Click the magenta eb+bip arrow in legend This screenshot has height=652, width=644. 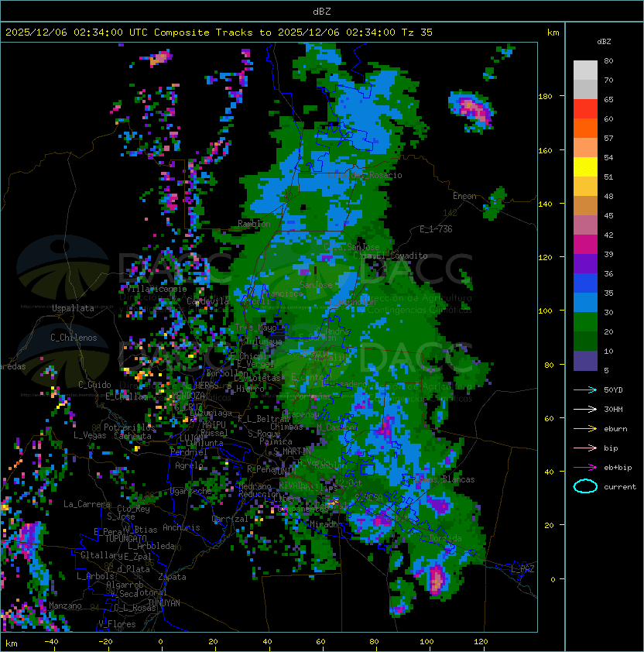(585, 468)
